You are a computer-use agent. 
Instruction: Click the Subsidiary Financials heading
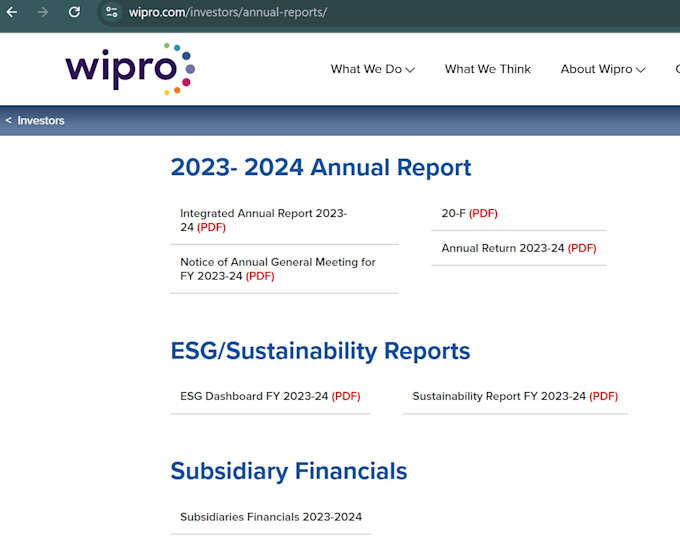(289, 471)
